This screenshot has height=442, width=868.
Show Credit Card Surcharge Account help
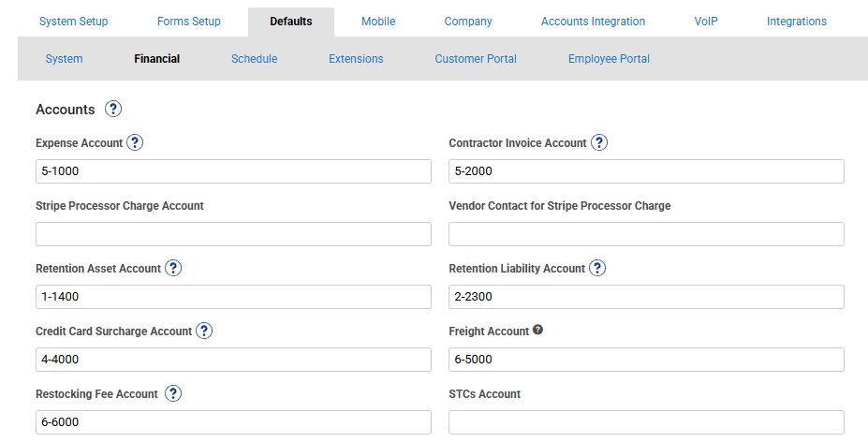click(x=204, y=331)
